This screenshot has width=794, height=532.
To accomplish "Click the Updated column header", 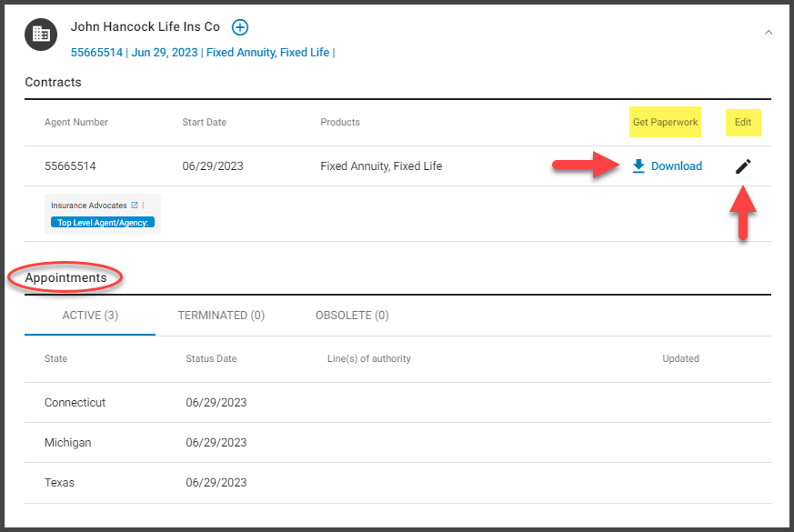I will tap(680, 358).
